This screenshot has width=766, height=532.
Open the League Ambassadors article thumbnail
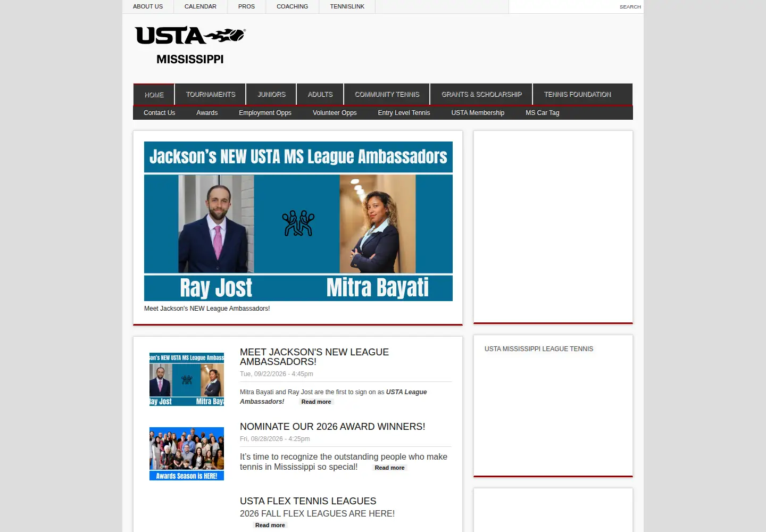[187, 379]
